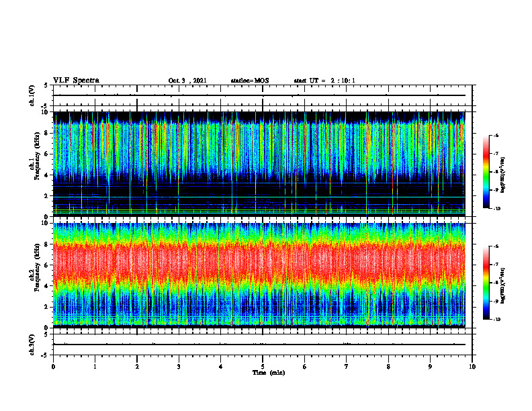Screen dimensions: 532x411
Task: Click the time axis tick label "5"
Action: [x=263, y=367]
